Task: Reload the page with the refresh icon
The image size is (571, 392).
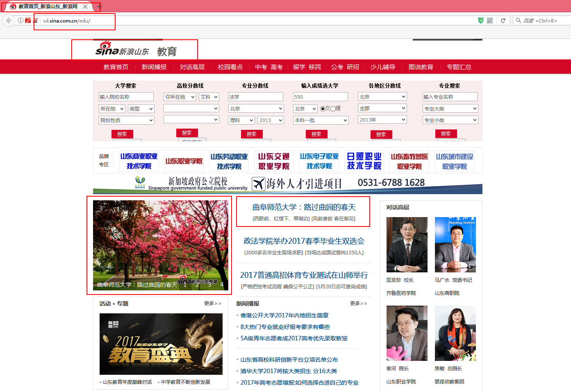Action: 503,20
